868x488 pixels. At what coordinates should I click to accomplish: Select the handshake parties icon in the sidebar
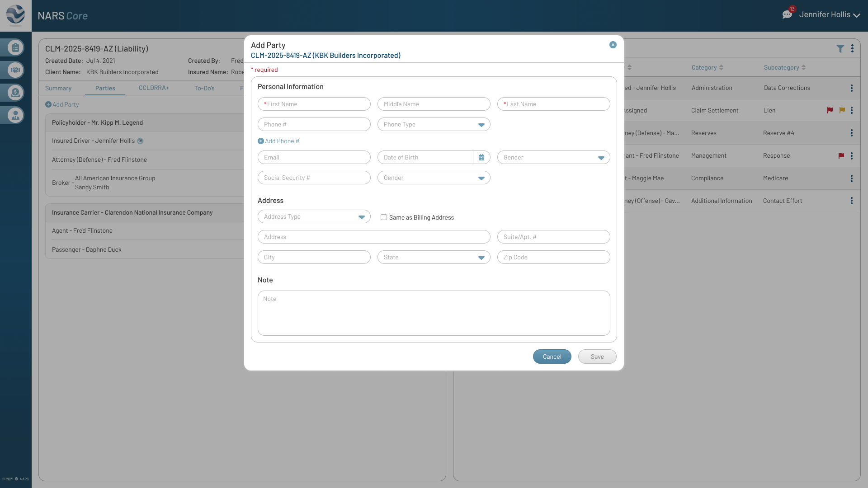pyautogui.click(x=15, y=70)
